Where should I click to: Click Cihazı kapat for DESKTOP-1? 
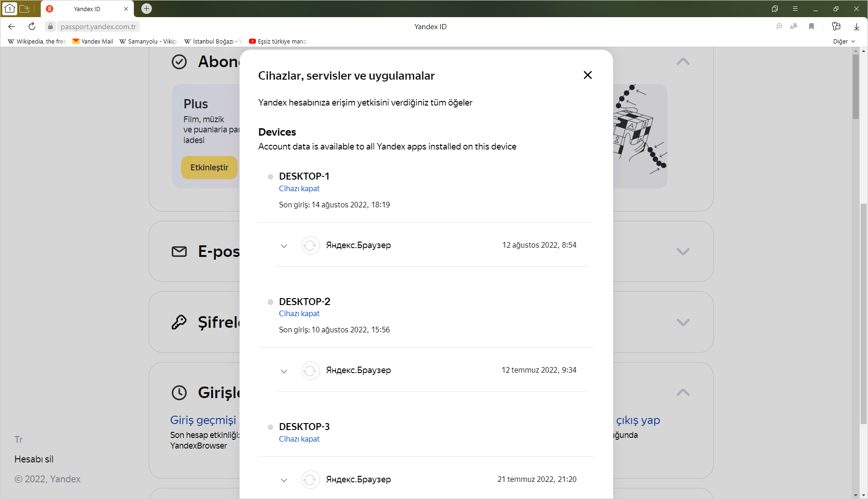pyautogui.click(x=299, y=188)
